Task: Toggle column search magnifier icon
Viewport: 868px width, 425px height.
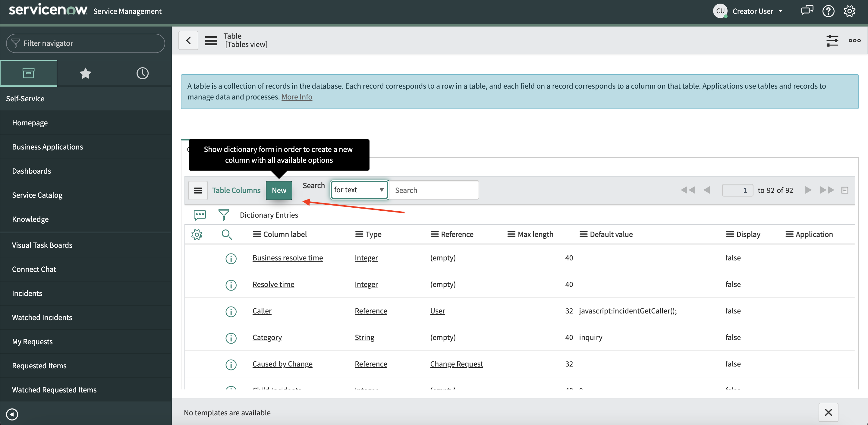Action: coord(227,234)
